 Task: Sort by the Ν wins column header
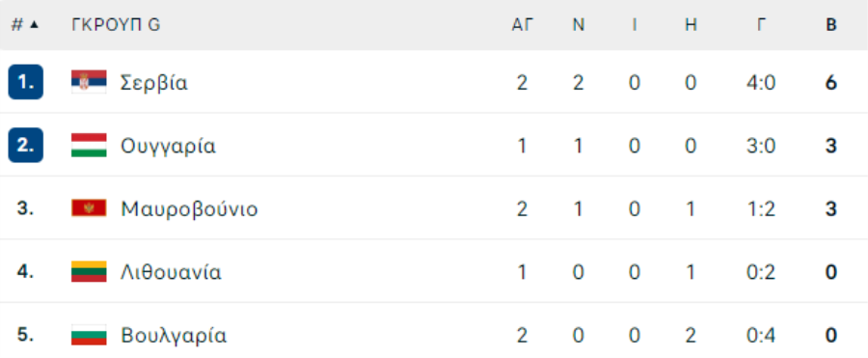(579, 25)
